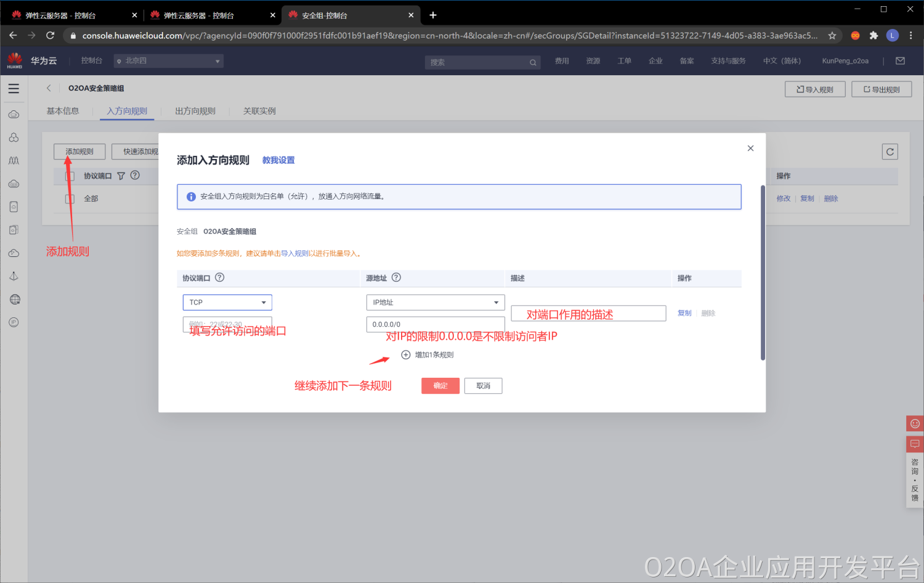Click the help icon in the background table header
This screenshot has width=924, height=583.
click(135, 175)
